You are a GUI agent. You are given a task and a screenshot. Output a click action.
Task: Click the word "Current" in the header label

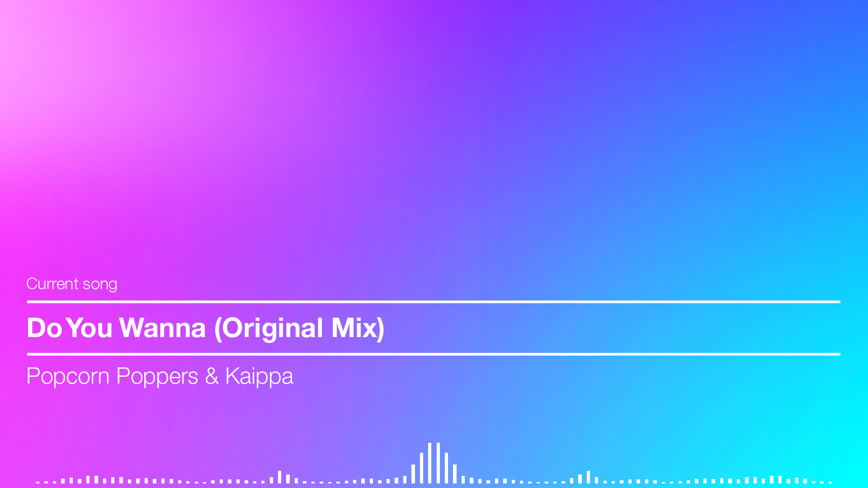tap(52, 284)
